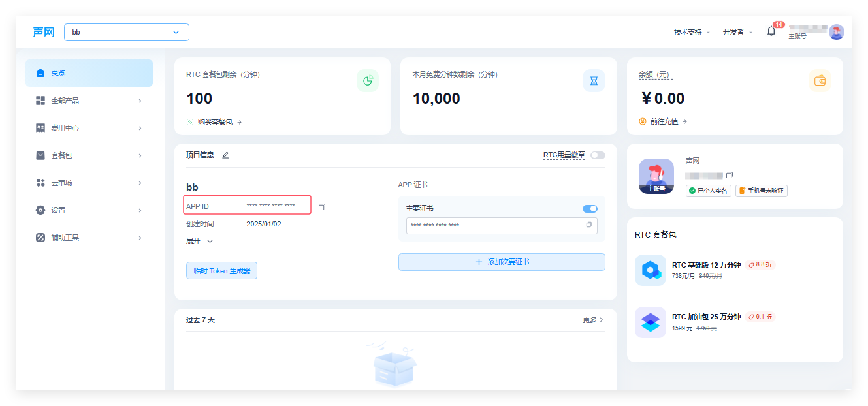Click the 临时 Token 生成器 button
This screenshot has width=868, height=406.
tap(221, 271)
